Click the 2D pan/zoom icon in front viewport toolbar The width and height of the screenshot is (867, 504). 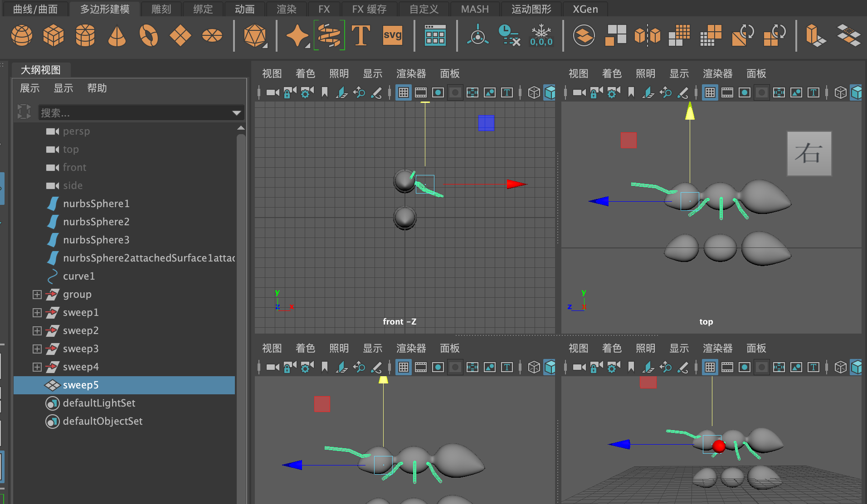coord(359,92)
